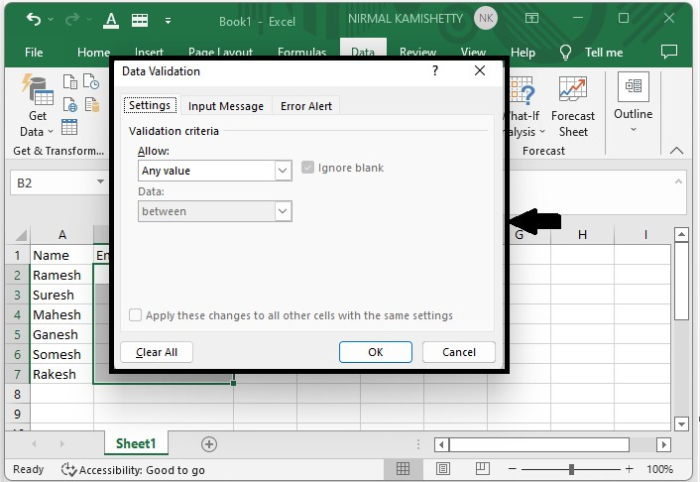
Task: Click the vertical scrollbar up arrow
Action: click(681, 234)
